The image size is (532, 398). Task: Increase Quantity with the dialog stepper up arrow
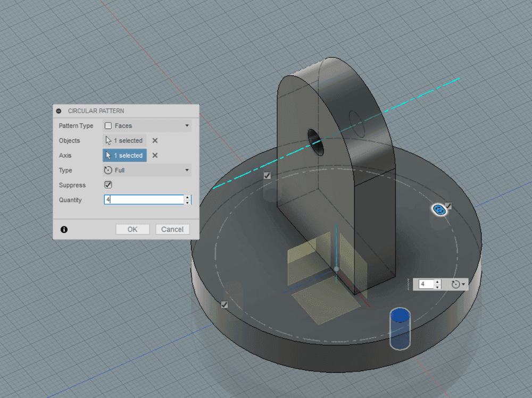[187, 197]
